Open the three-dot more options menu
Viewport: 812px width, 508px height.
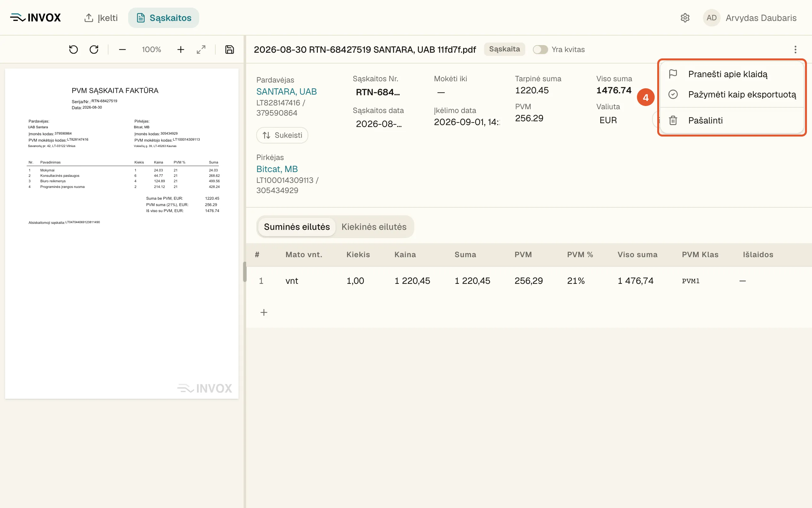pos(795,50)
